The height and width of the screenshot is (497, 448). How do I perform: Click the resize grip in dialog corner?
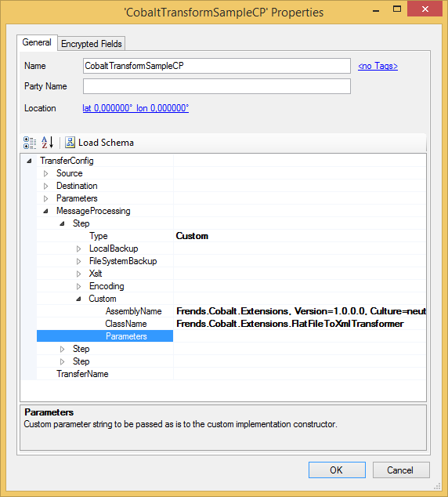click(437, 486)
